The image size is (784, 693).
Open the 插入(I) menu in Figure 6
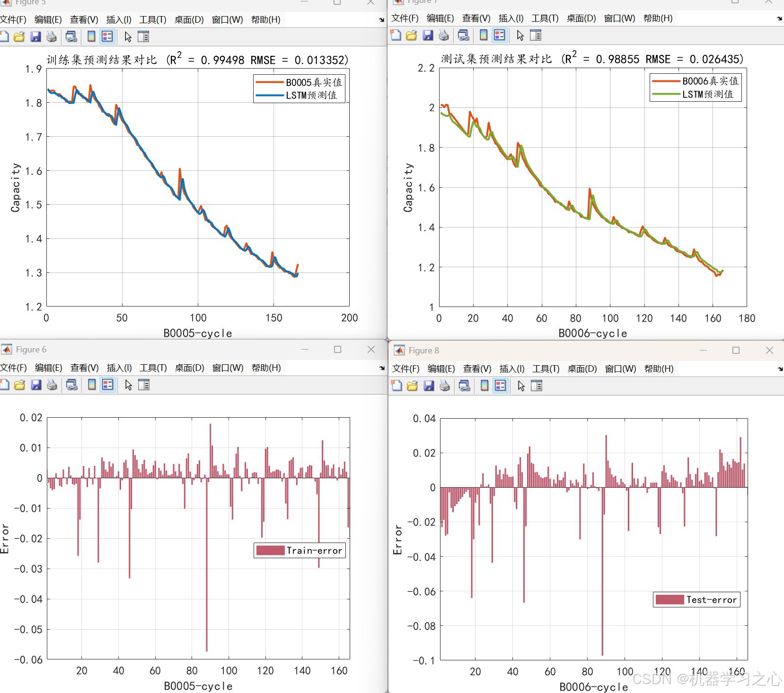pyautogui.click(x=119, y=368)
